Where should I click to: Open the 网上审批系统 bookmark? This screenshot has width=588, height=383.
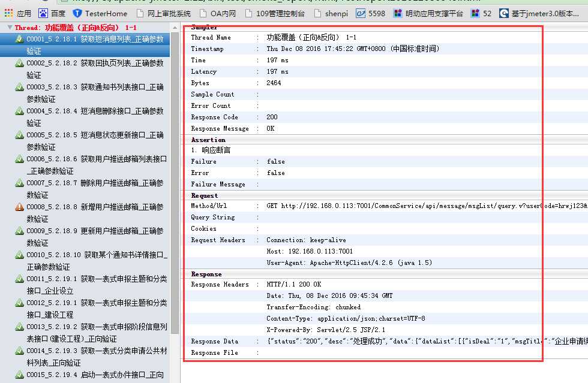(x=164, y=14)
